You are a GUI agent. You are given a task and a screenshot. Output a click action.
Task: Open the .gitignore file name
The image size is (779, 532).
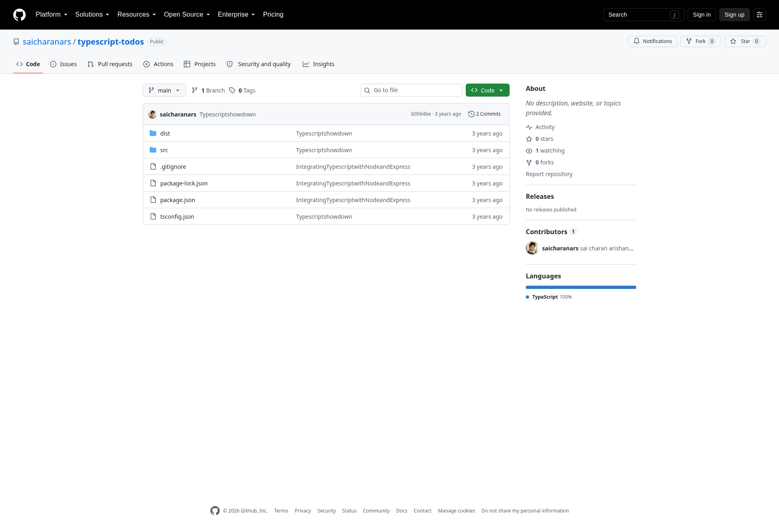point(173,167)
